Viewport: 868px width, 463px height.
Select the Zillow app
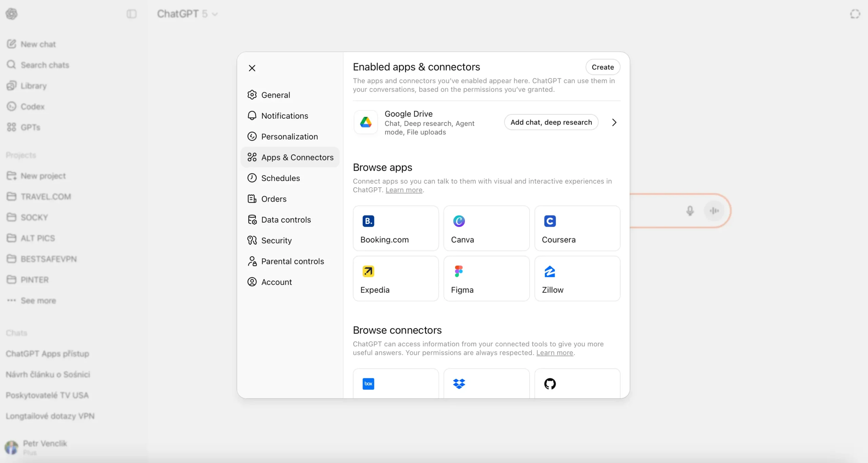(x=577, y=279)
